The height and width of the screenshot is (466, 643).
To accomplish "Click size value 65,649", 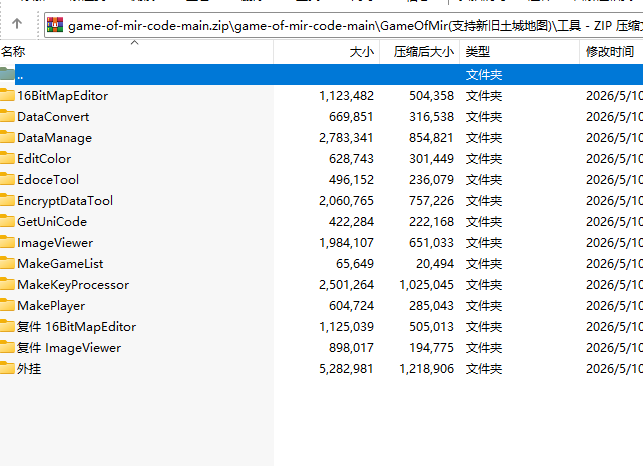I will (x=355, y=264).
